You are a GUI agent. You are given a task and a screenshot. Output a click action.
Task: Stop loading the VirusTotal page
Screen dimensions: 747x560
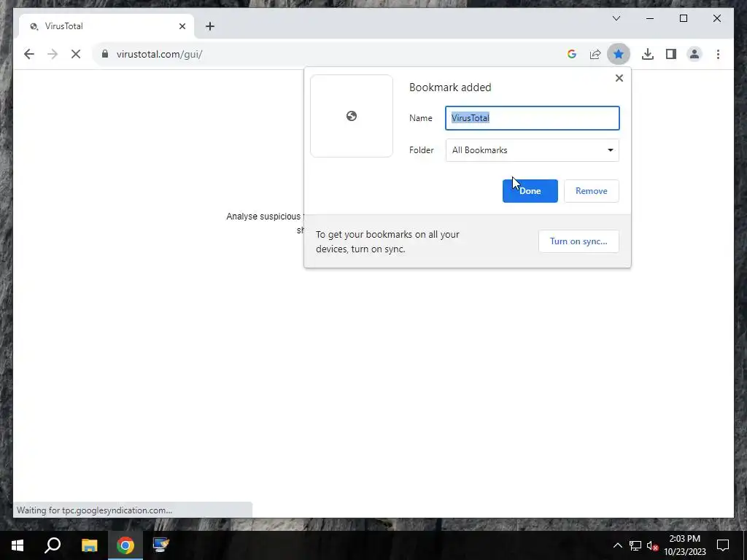76,54
